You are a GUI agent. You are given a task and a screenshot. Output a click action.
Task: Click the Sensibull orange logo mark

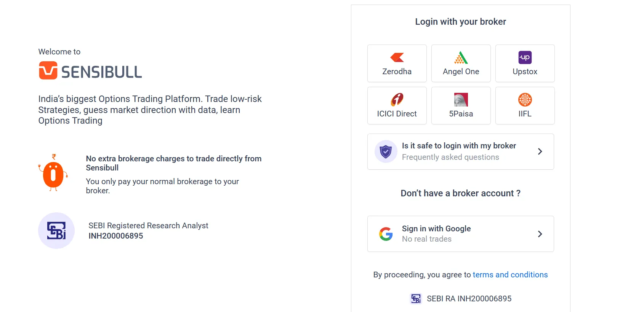click(x=48, y=70)
